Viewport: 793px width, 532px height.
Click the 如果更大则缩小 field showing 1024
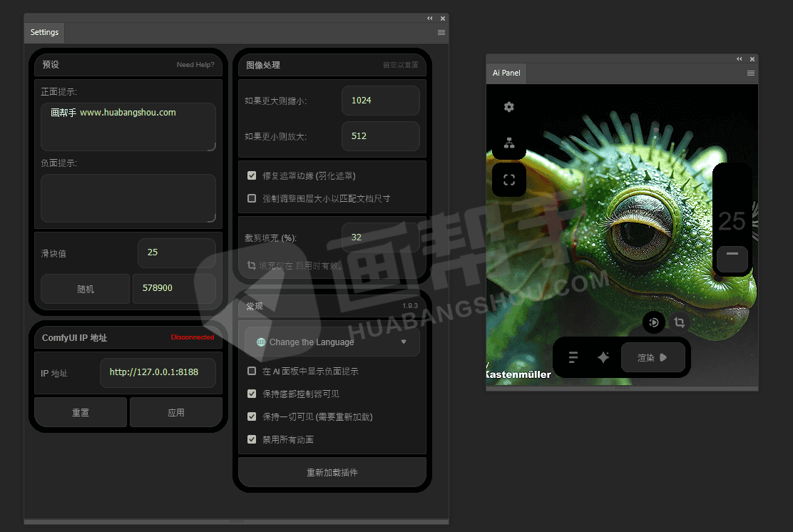[x=381, y=101]
